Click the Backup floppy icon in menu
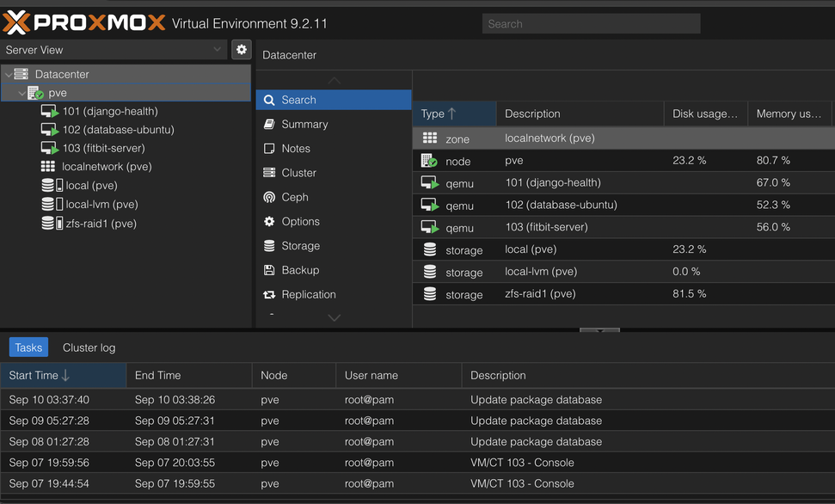835x504 pixels. click(269, 270)
